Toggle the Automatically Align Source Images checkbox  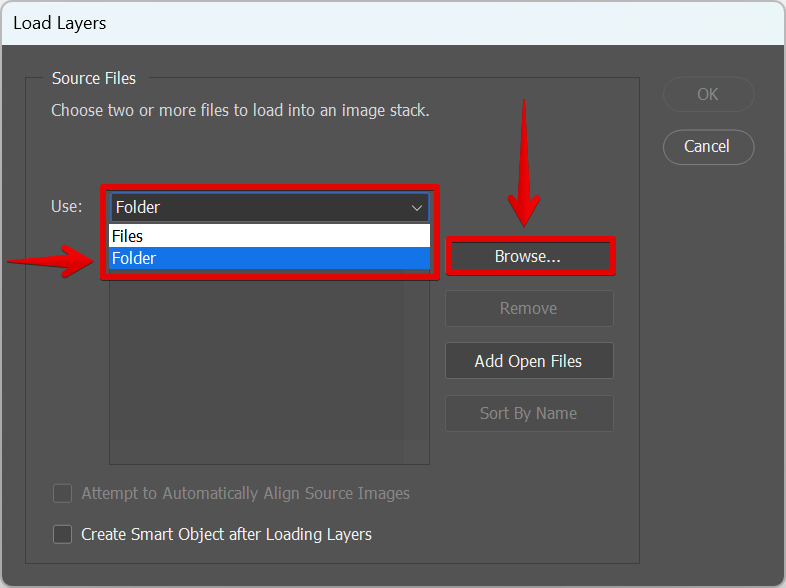[63, 493]
